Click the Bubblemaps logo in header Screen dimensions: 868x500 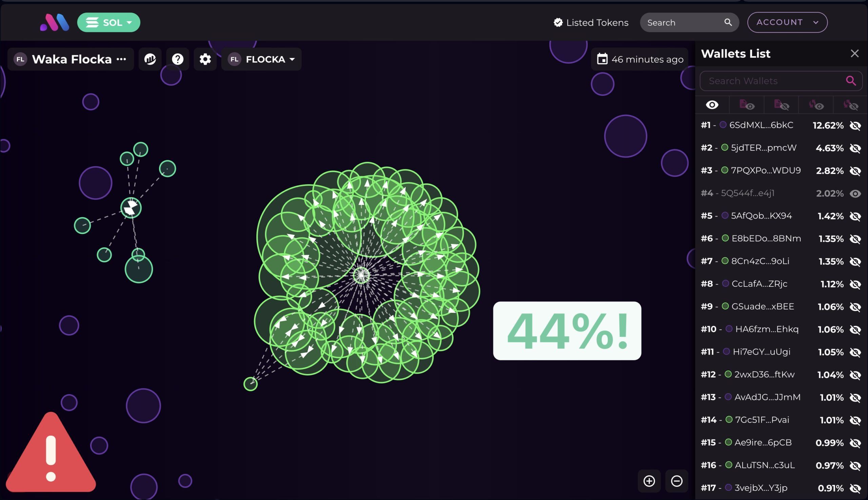point(55,23)
